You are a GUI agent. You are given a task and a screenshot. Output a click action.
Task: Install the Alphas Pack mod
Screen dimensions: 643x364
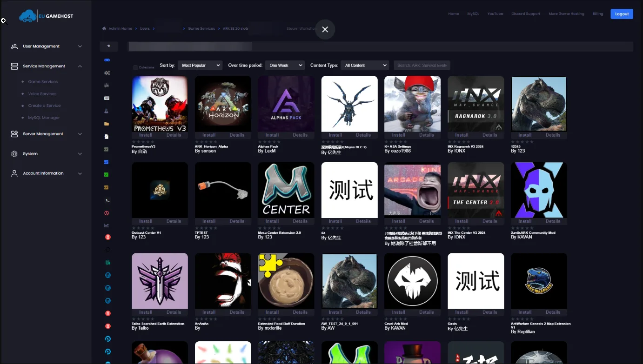point(272,135)
